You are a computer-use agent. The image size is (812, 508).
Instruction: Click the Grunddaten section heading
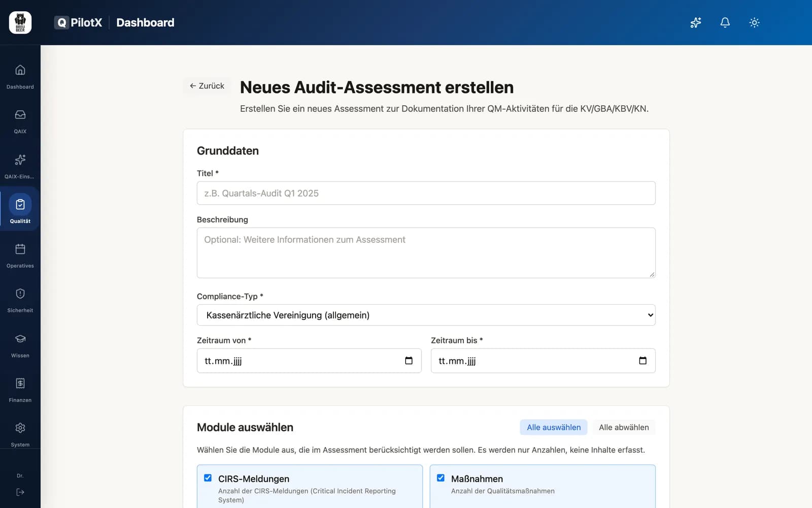click(x=228, y=151)
